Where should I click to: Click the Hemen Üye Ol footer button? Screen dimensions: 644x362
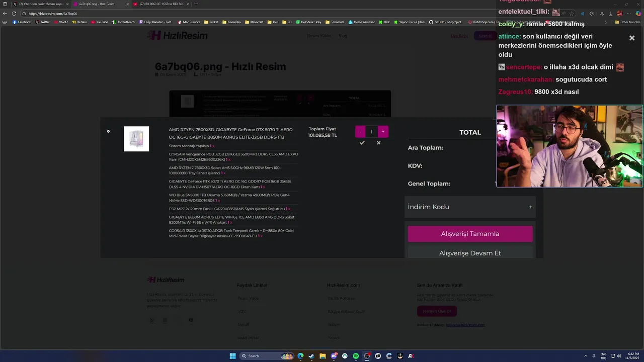click(437, 311)
